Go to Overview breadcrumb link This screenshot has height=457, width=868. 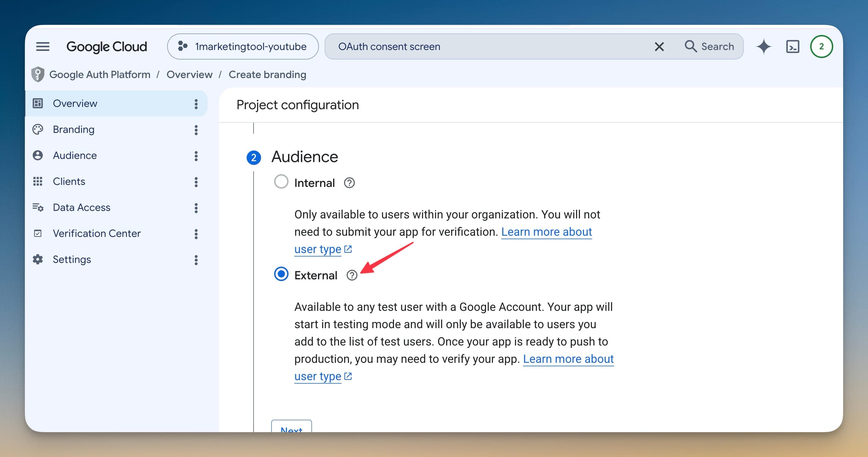point(189,74)
